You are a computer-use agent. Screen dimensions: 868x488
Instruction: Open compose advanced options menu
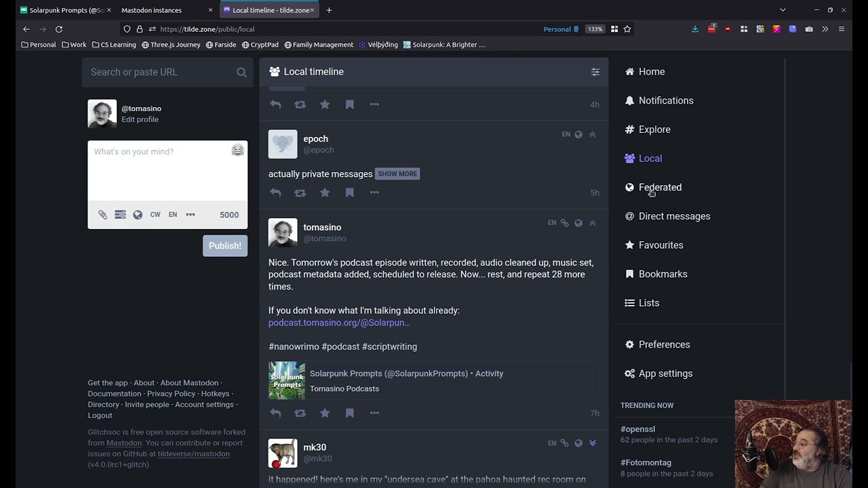pos(191,215)
